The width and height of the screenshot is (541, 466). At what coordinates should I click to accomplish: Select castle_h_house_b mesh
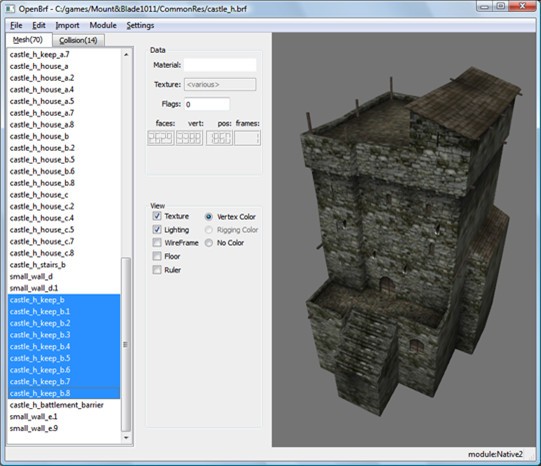click(x=64, y=136)
